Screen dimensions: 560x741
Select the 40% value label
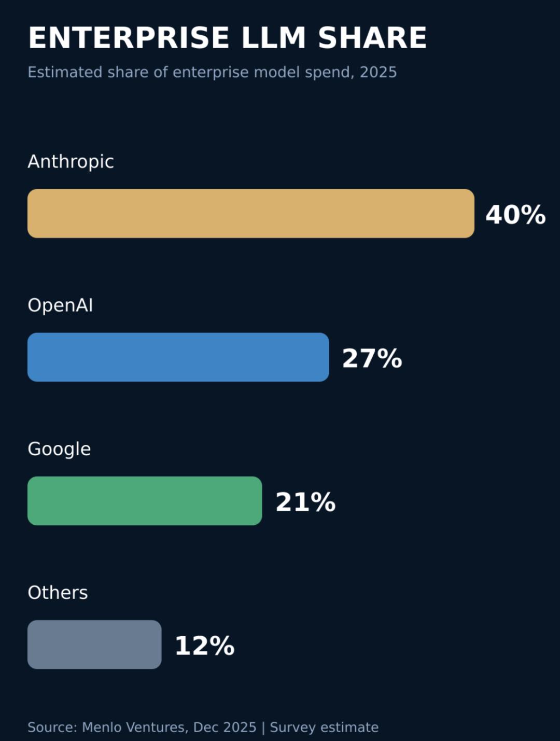click(x=515, y=215)
